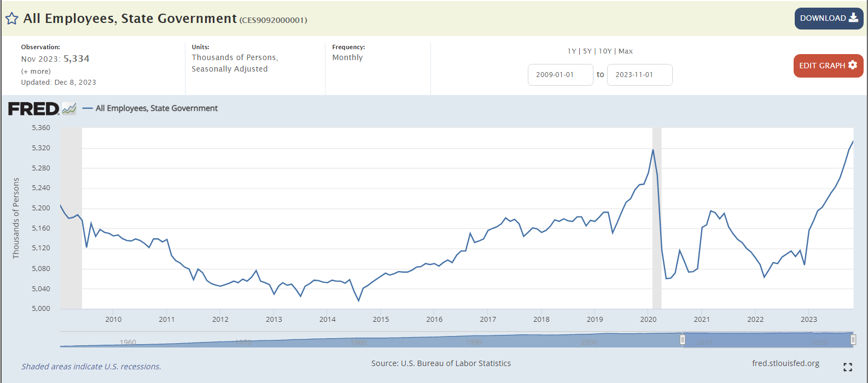Click the DOWNLOAD button
The height and width of the screenshot is (383, 868).
(x=829, y=19)
